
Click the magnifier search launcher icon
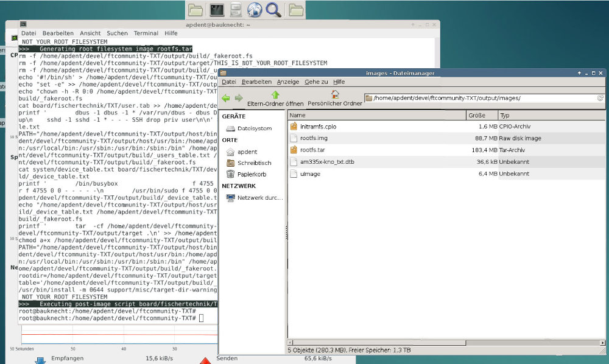point(274,9)
